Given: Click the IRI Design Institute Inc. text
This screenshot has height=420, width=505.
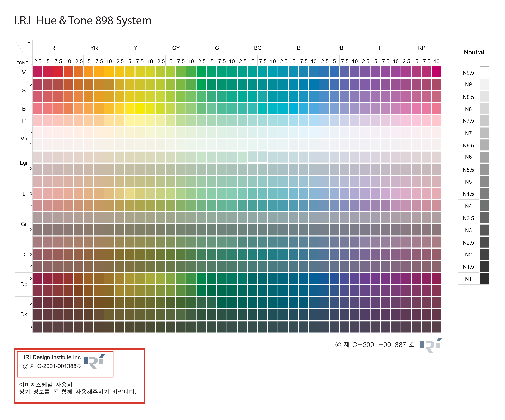Looking at the screenshot, I should click(53, 357).
